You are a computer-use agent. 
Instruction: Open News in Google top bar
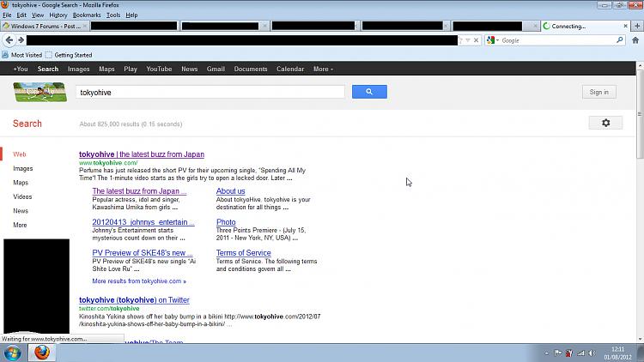(x=190, y=69)
